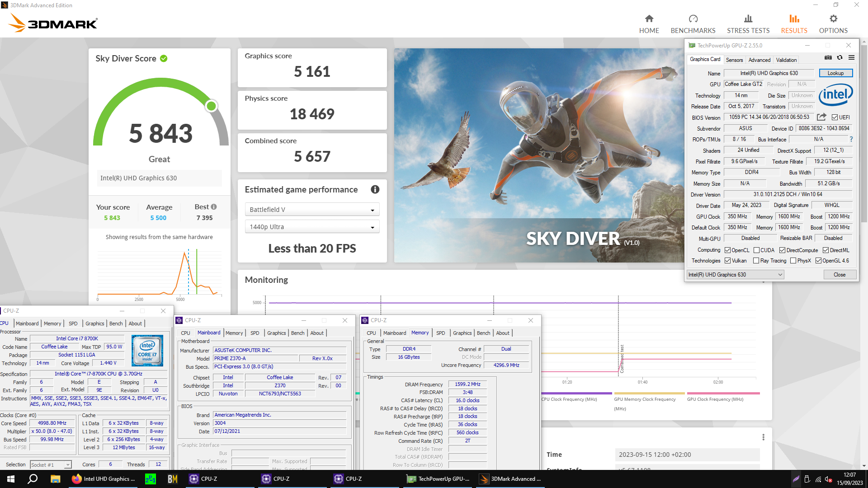Refresh GPU-Z data with the refresh icon
This screenshot has height=488, width=868.
coord(840,58)
